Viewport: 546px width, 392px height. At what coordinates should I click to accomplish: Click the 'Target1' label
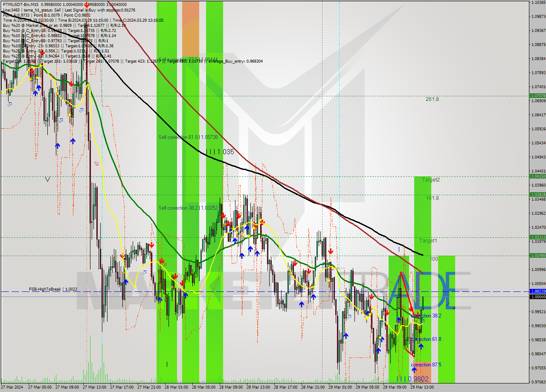pos(428,241)
